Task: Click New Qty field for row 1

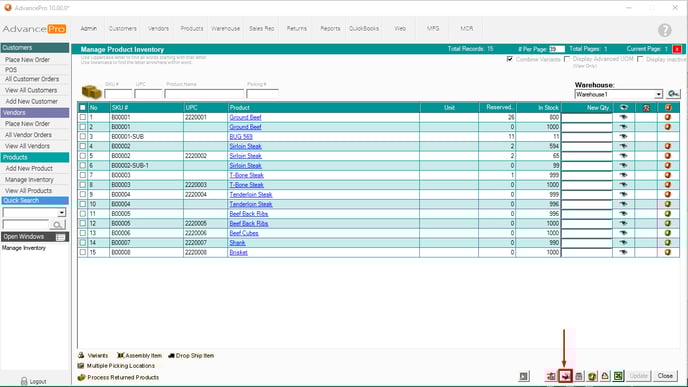Action: pyautogui.click(x=587, y=117)
